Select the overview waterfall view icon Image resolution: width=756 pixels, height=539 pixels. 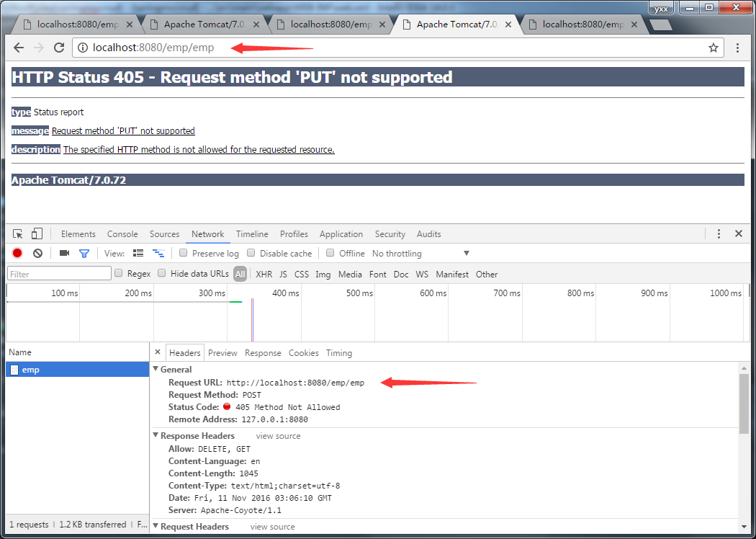coord(158,254)
